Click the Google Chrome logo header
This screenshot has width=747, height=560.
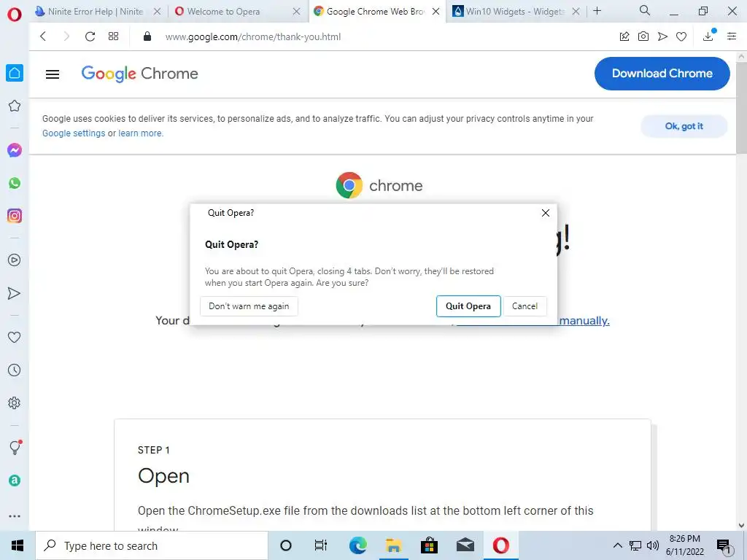pyautogui.click(x=139, y=74)
